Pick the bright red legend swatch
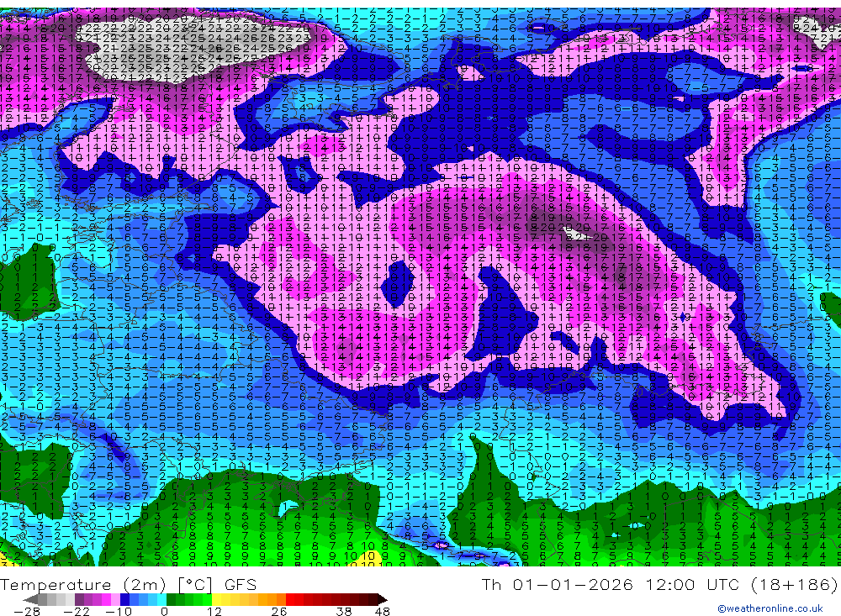The width and height of the screenshot is (841, 616). pos(290,600)
